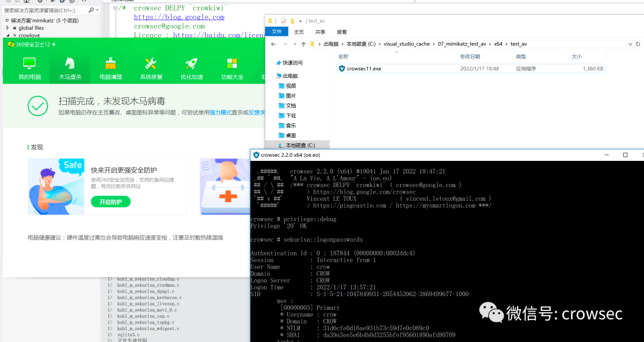The width and height of the screenshot is (644, 342).
Task: Open 系统修复 wrench repair icon
Action: click(x=151, y=63)
